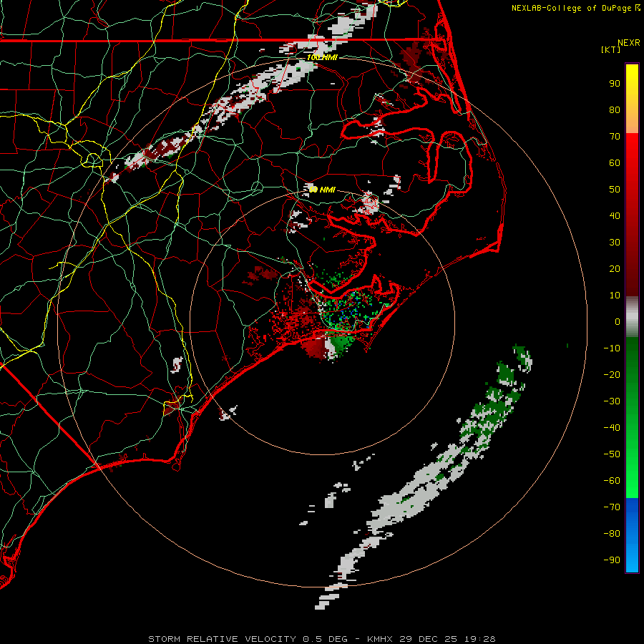Click the -60 value on the velocity scale
644x644 pixels.
click(612, 481)
